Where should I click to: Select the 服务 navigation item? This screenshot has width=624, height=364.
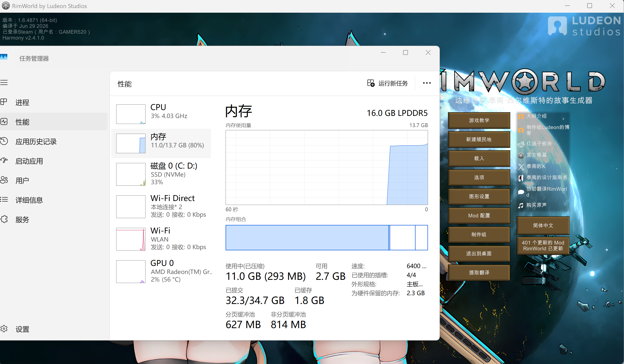click(53, 219)
